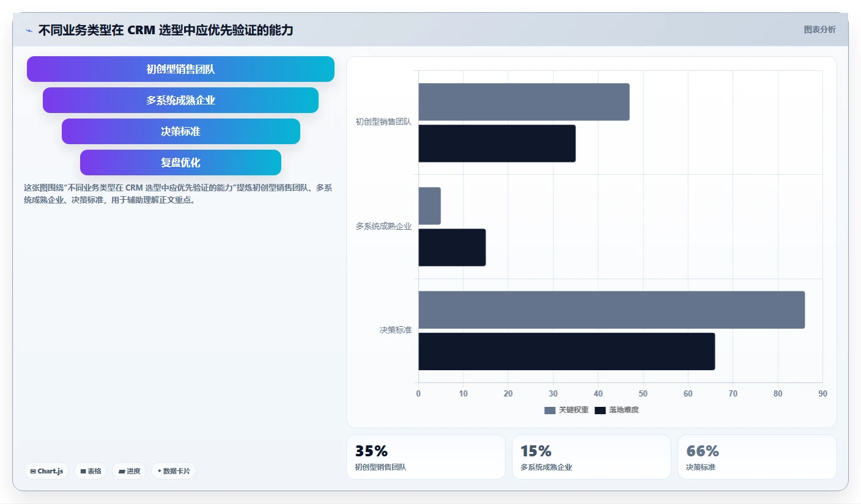Click the 图表分析 label in the header

(819, 29)
